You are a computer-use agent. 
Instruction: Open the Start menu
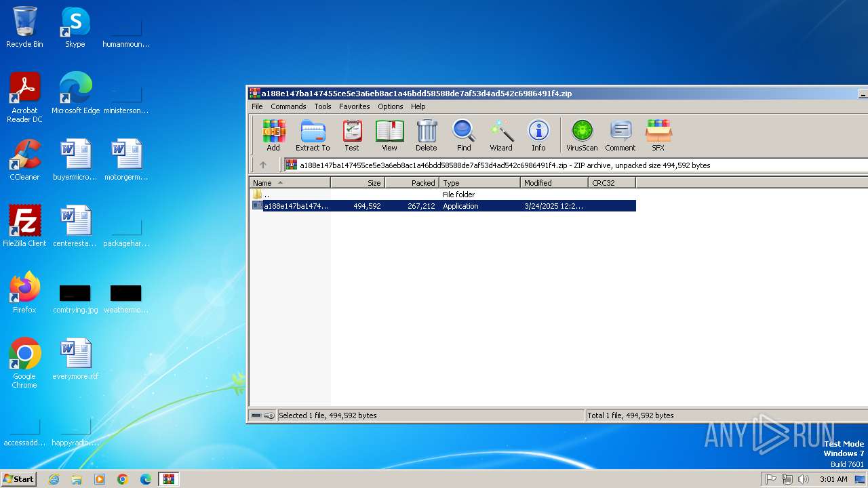pyautogui.click(x=18, y=479)
